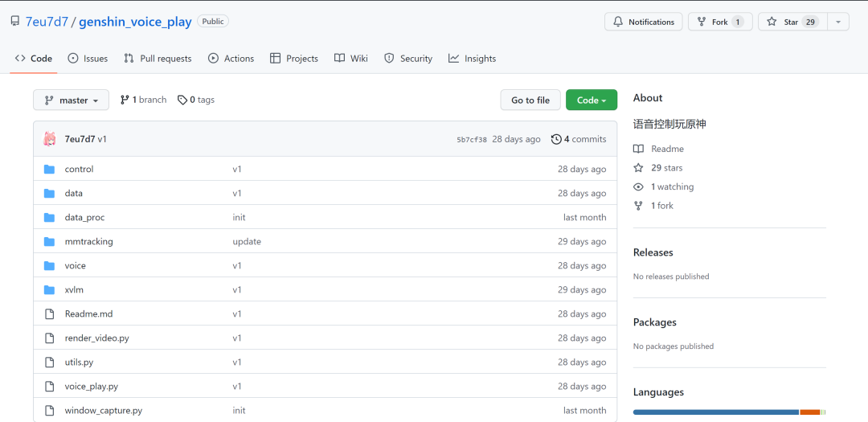The height and width of the screenshot is (422, 868).
Task: Click the window_capture.py file icon
Action: tap(49, 411)
